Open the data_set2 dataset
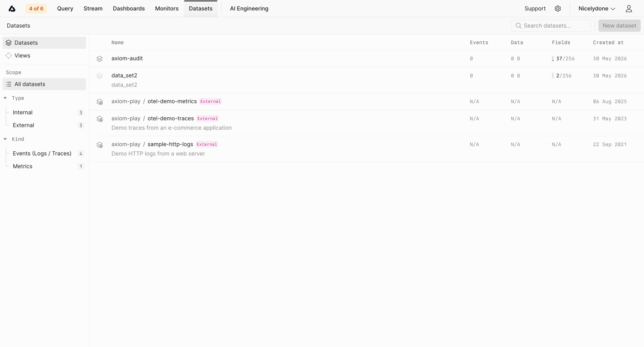 point(124,75)
